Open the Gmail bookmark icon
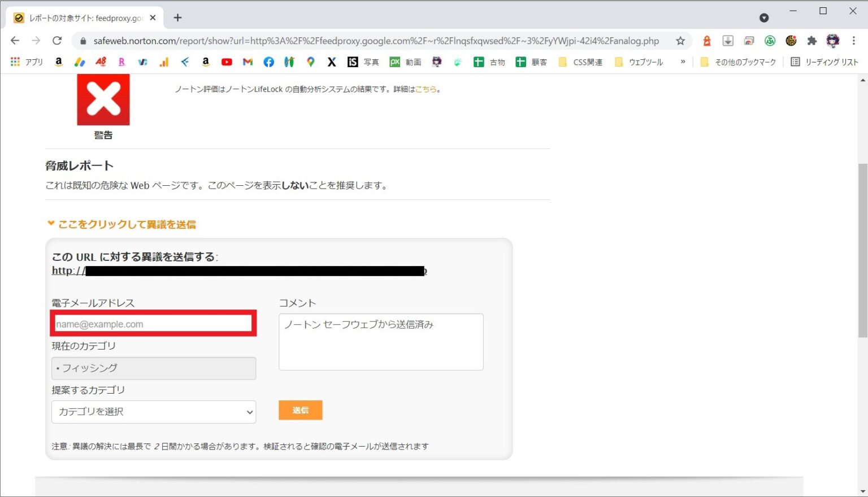Image resolution: width=868 pixels, height=497 pixels. pos(248,62)
